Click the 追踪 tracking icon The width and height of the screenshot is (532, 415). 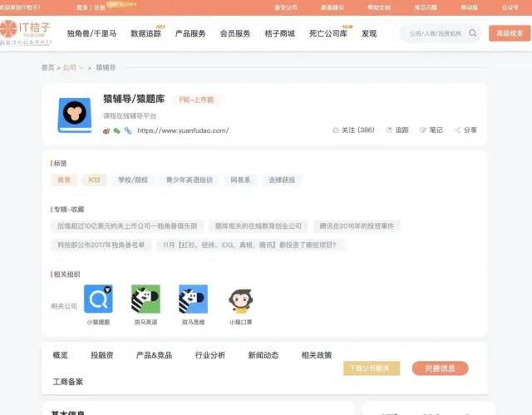pyautogui.click(x=389, y=131)
